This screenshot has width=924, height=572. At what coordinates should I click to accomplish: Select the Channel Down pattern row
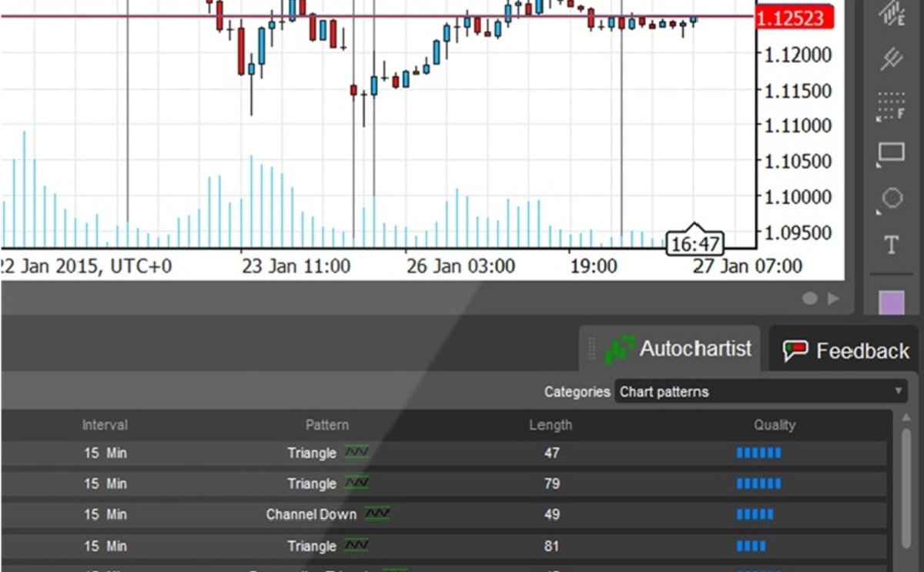[462, 514]
